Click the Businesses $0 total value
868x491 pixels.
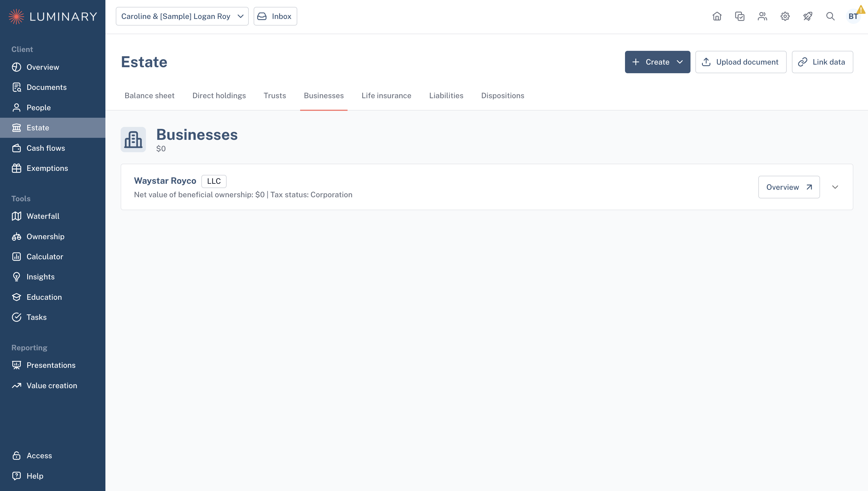click(x=161, y=149)
